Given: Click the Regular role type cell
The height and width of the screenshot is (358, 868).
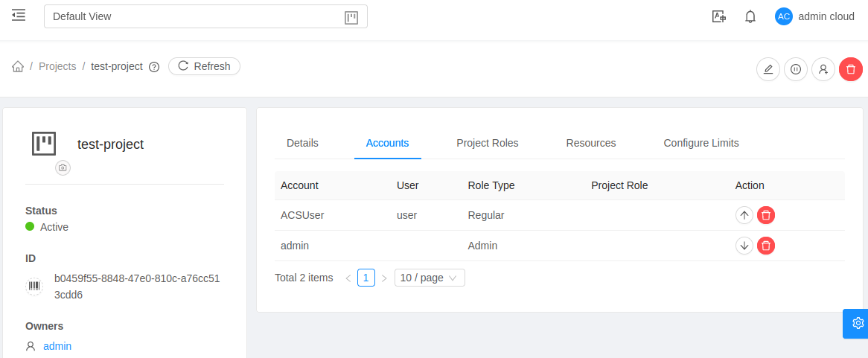Looking at the screenshot, I should point(486,215).
